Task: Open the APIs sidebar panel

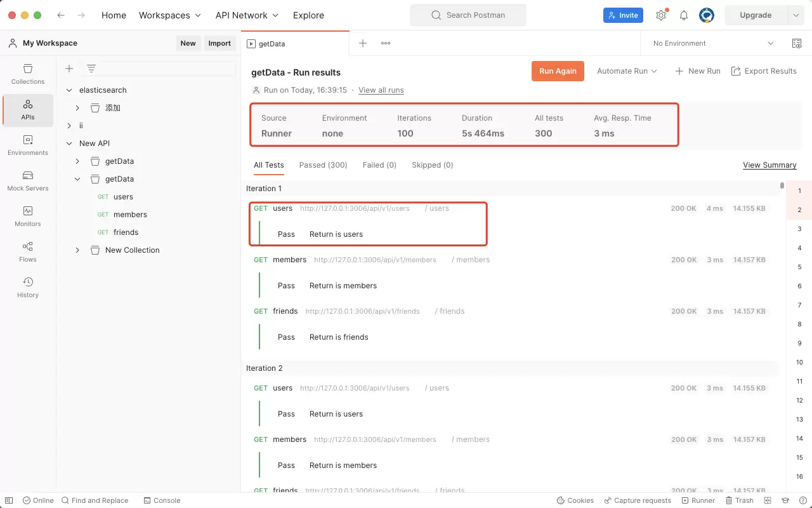Action: coord(28,109)
